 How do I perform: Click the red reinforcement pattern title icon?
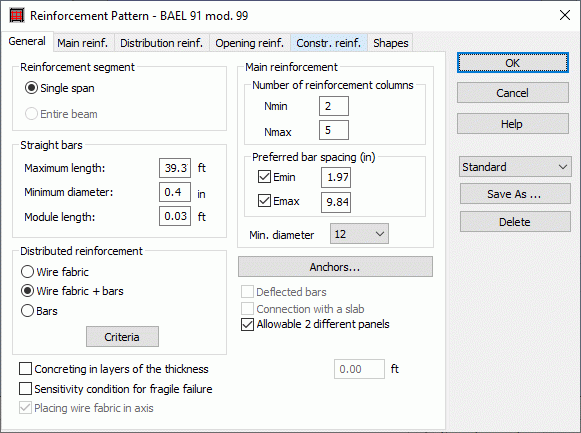pos(16,16)
